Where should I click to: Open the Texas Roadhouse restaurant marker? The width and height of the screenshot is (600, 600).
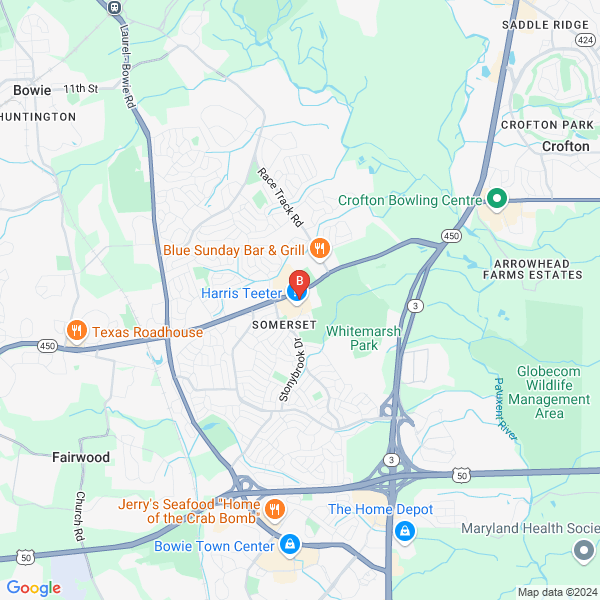(77, 331)
